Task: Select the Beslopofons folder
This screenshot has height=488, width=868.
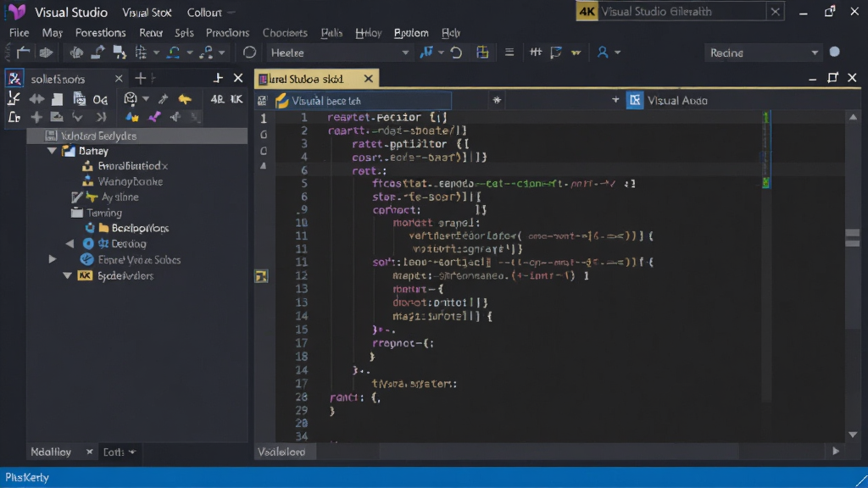Action: pyautogui.click(x=134, y=228)
